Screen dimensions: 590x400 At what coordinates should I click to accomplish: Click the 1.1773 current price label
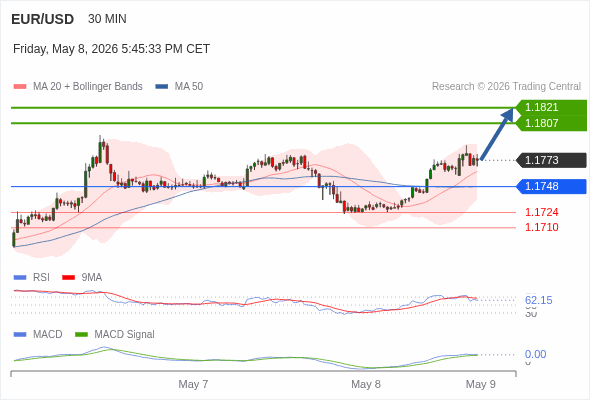(x=552, y=160)
